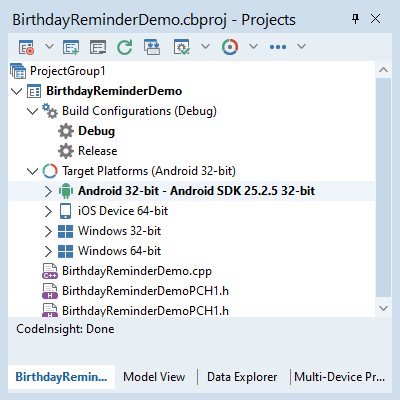Select the ProjectGroup1 root node
400x400 pixels.
tap(68, 71)
